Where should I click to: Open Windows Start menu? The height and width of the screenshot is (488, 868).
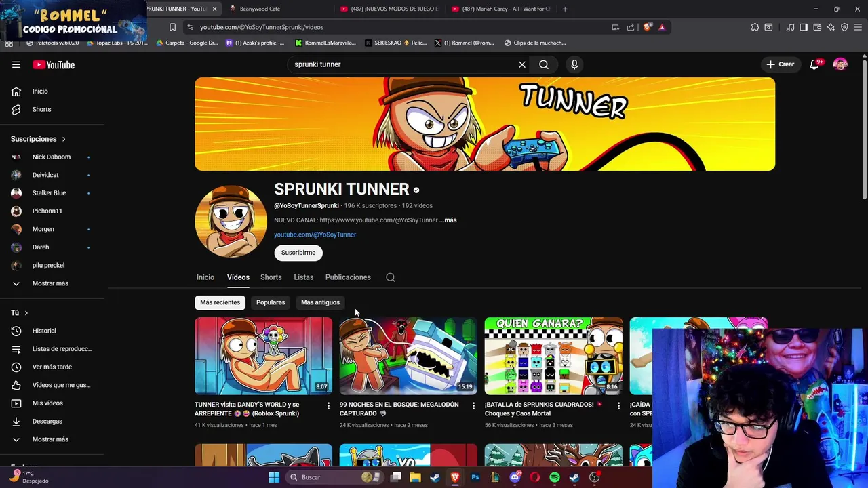pos(274,477)
